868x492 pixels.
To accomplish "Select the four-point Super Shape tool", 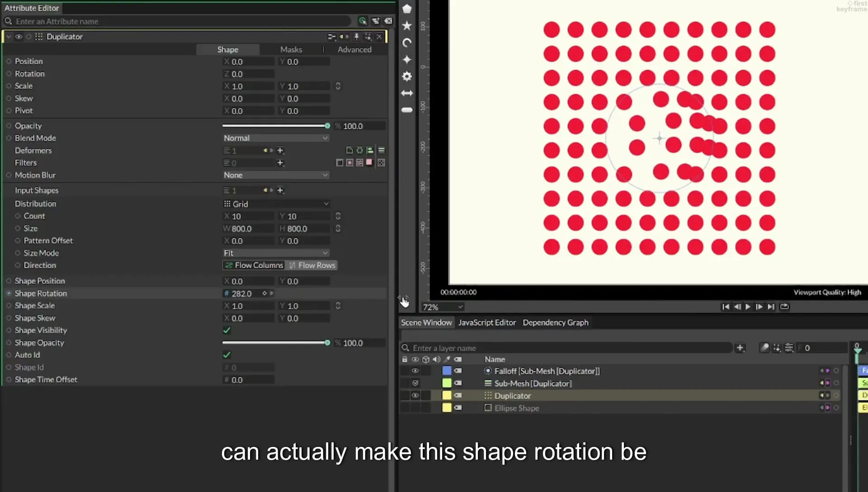I will (x=407, y=60).
